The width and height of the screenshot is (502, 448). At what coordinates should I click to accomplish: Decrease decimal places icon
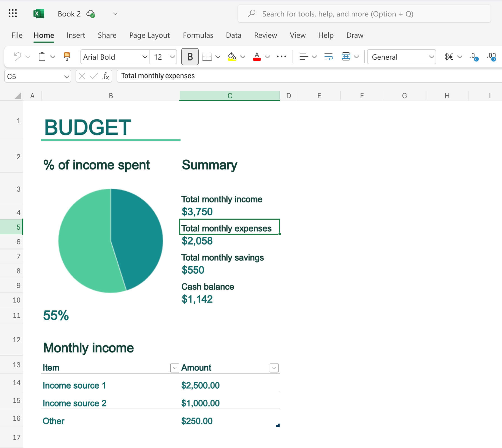click(x=474, y=57)
